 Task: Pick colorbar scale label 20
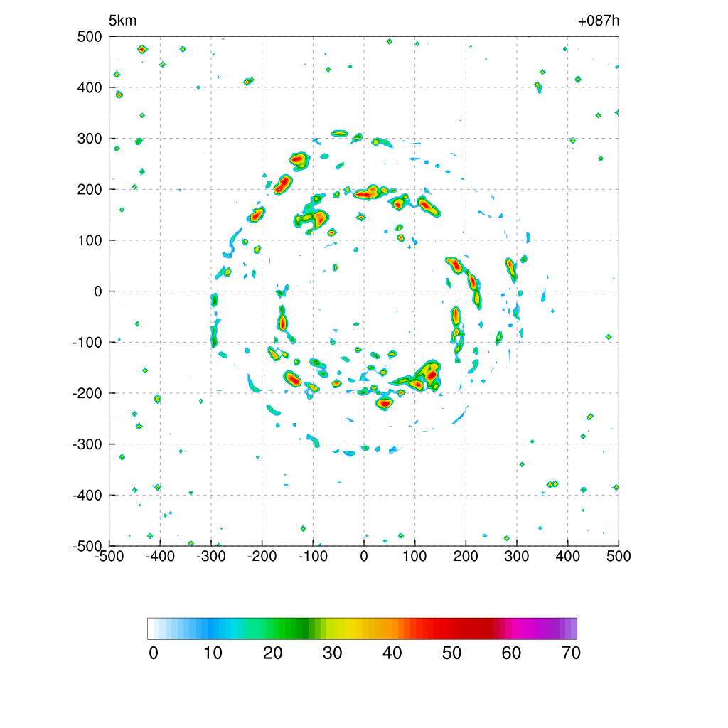click(272, 653)
